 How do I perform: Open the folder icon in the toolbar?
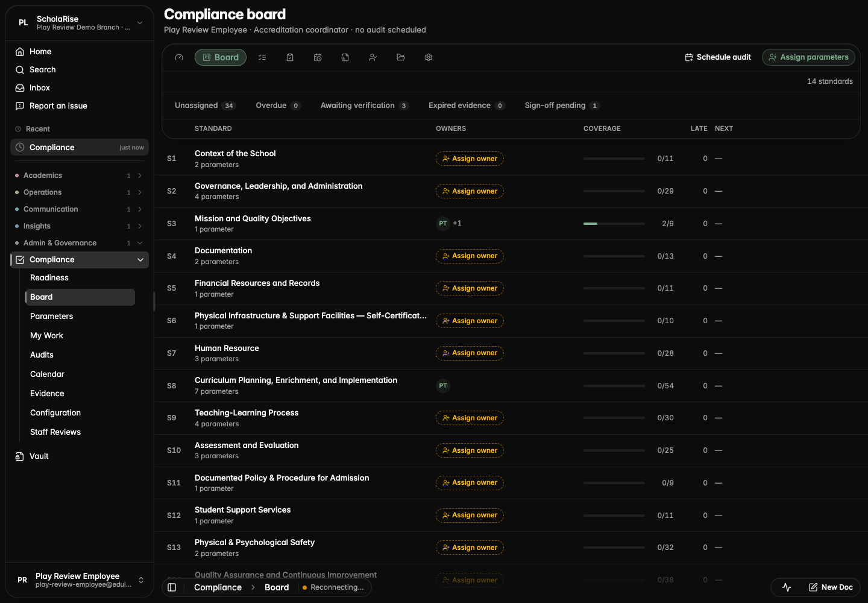pos(401,57)
